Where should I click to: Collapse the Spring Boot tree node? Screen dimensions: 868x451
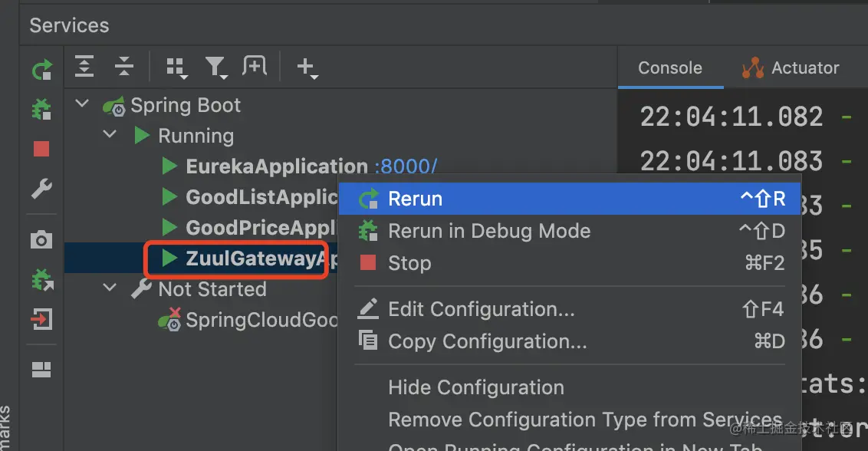click(82, 105)
